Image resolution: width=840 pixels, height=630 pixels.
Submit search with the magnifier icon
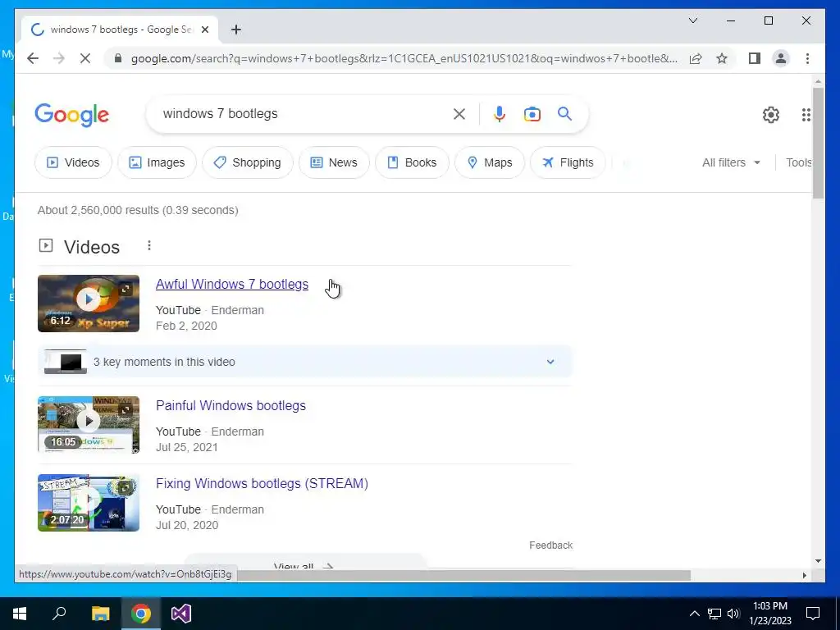tap(564, 113)
